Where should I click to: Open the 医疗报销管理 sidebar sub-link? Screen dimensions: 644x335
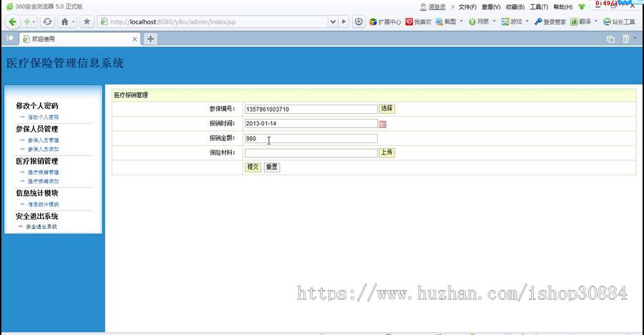coord(43,173)
